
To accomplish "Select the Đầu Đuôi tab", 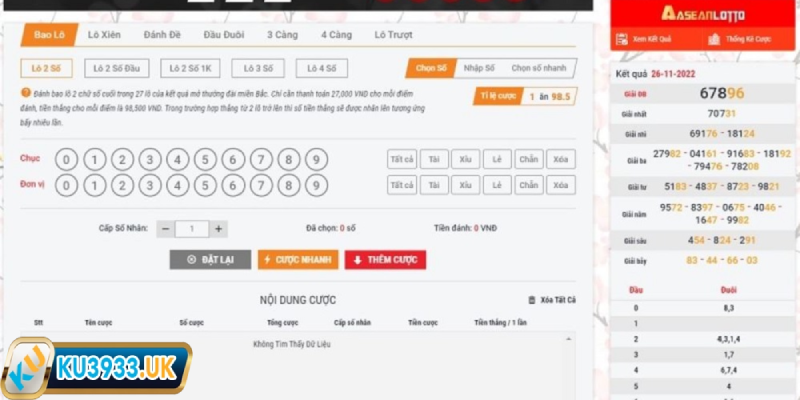I will pyautogui.click(x=223, y=35).
